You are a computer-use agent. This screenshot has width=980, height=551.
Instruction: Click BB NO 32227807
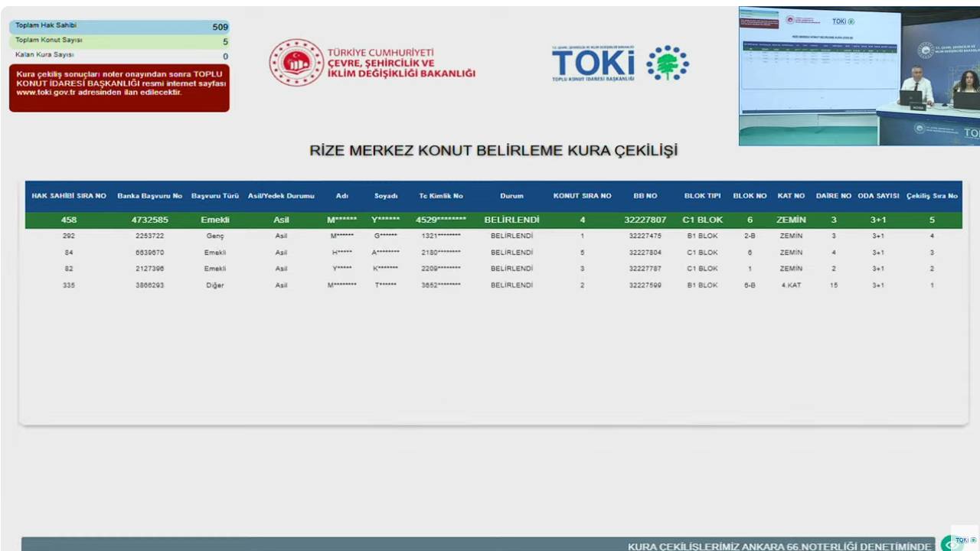(x=645, y=220)
